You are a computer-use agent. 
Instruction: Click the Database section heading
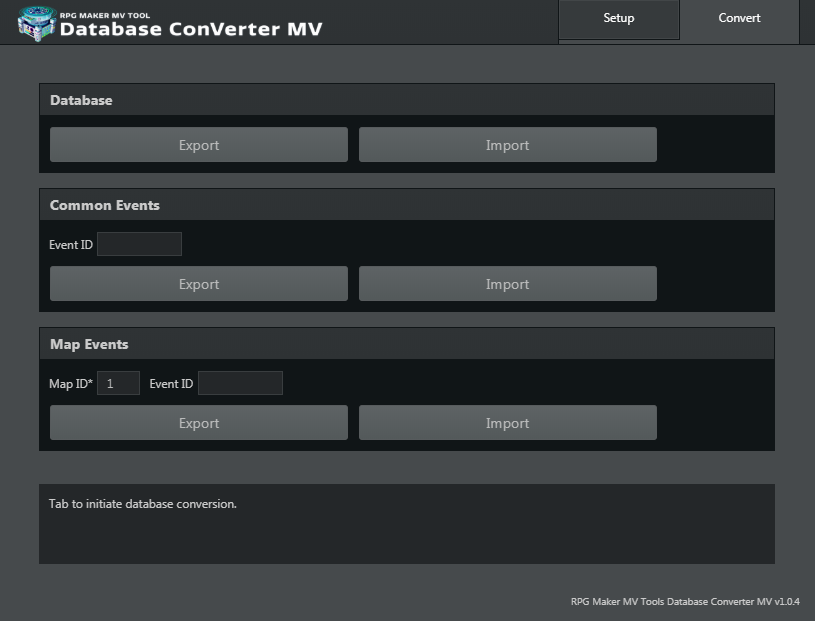tap(81, 100)
